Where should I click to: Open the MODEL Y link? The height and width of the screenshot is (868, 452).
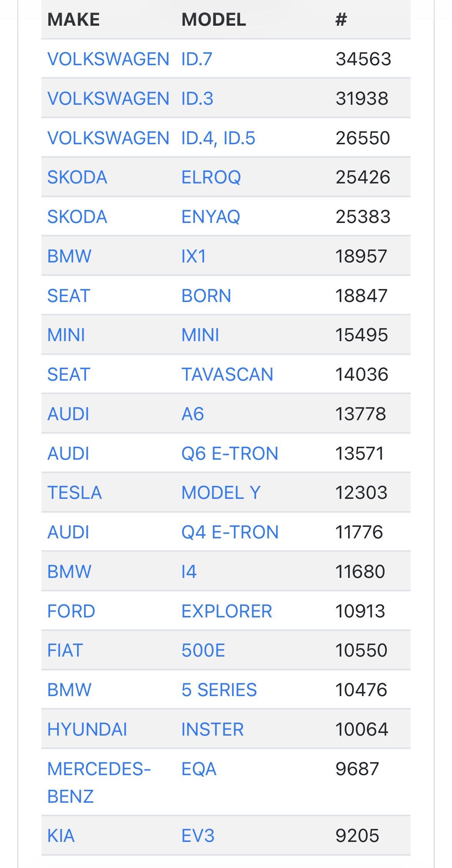pyautogui.click(x=221, y=493)
